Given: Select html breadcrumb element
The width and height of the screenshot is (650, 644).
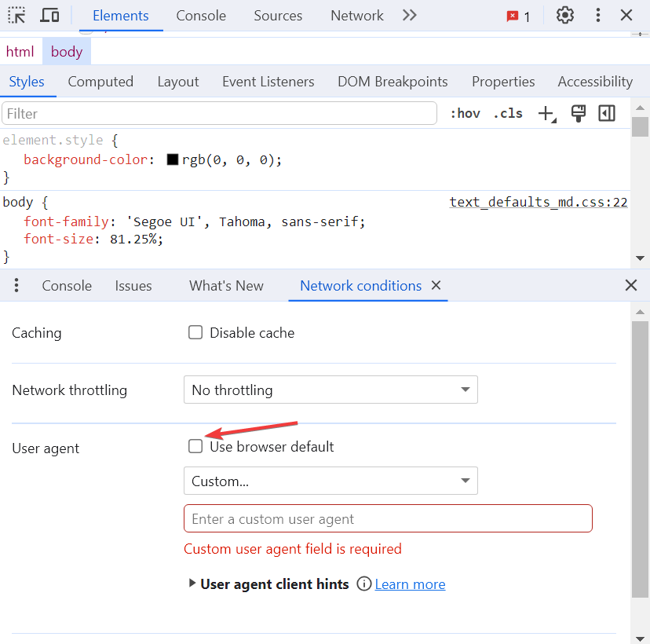Looking at the screenshot, I should pyautogui.click(x=20, y=52).
